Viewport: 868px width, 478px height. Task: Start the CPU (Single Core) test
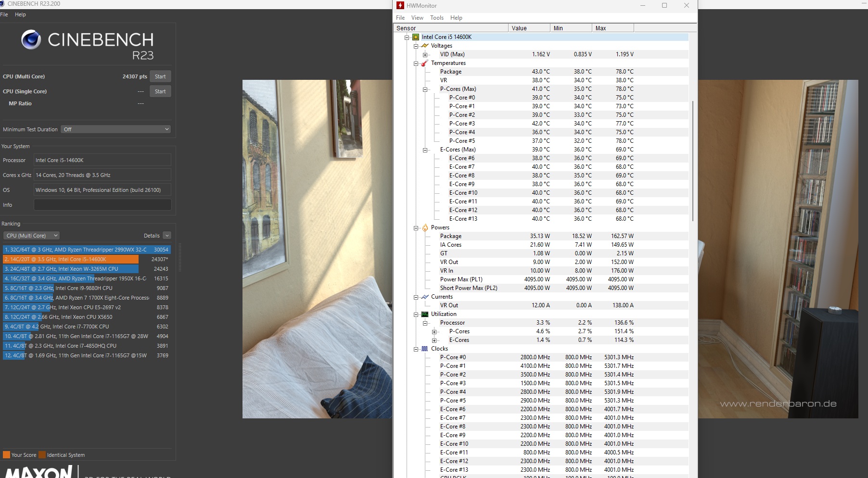(x=160, y=91)
